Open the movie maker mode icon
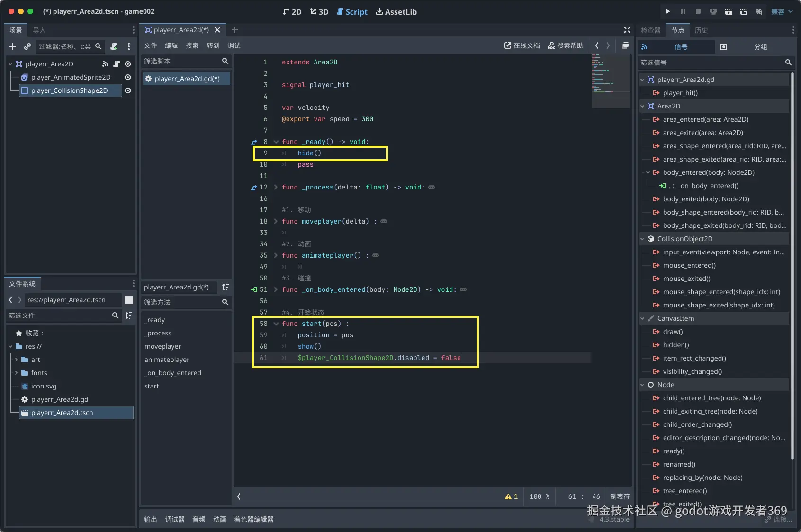 (759, 11)
